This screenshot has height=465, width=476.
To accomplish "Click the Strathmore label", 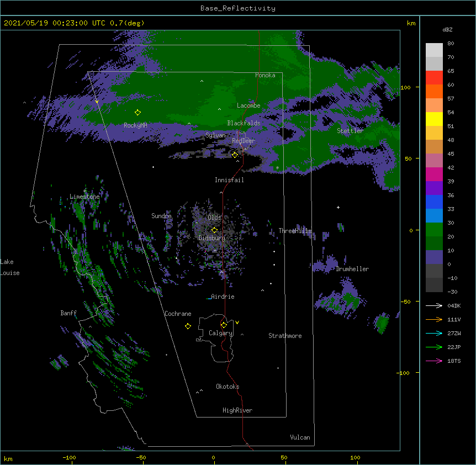I will (285, 336).
